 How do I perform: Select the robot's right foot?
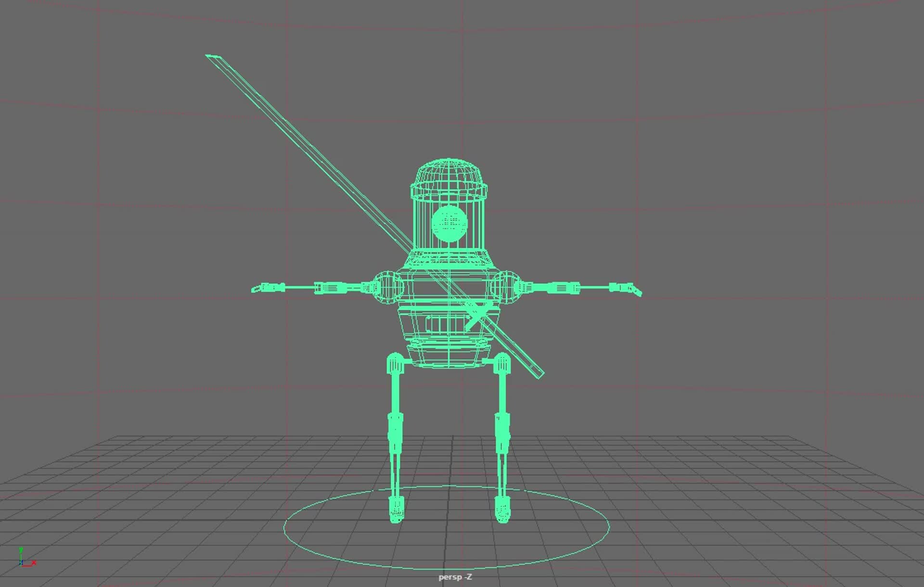[x=503, y=511]
